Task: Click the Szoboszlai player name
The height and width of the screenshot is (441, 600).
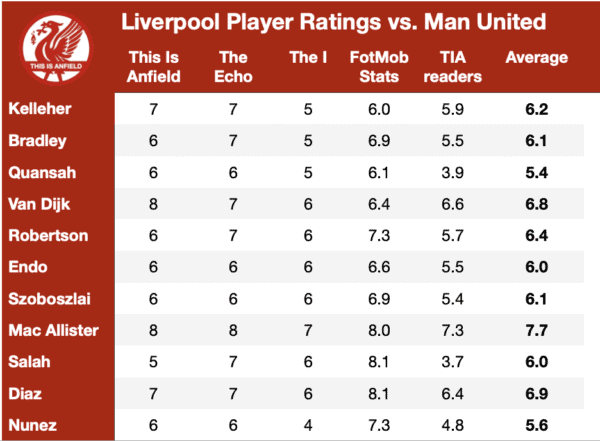Action: (x=49, y=299)
